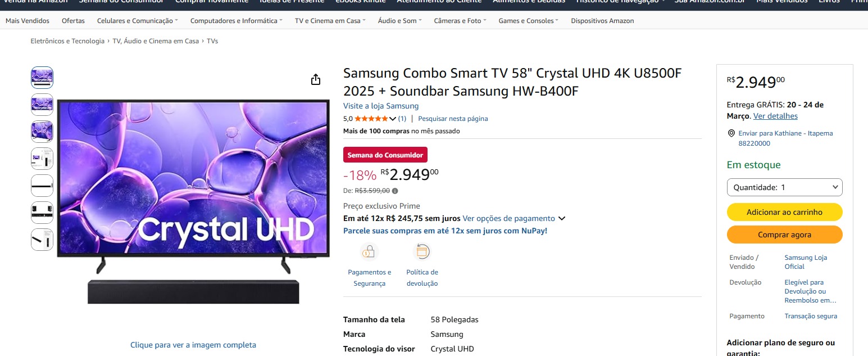Select the first TV thumbnail image

tap(42, 78)
